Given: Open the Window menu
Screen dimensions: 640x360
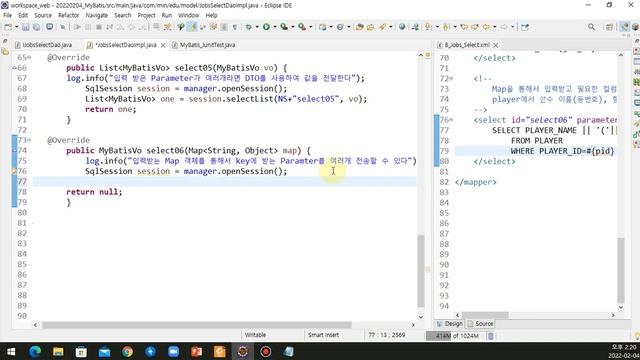Looking at the screenshot, I should coord(188,15).
